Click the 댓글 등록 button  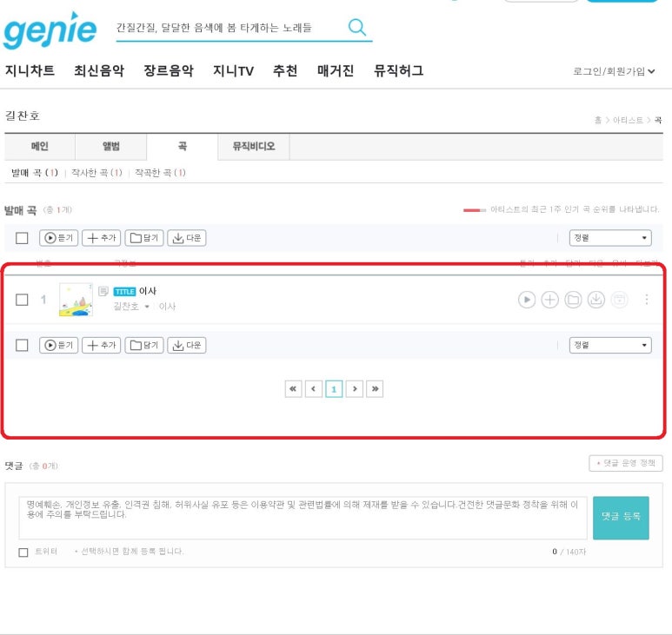621,517
